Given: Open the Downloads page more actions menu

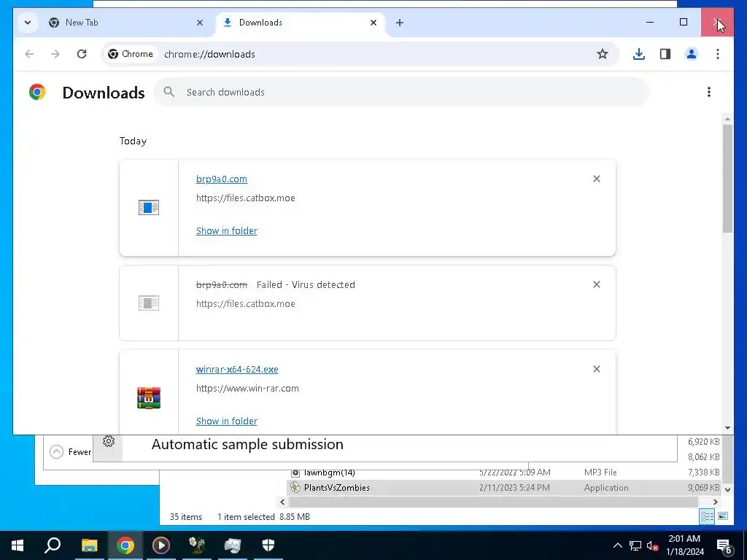Looking at the screenshot, I should tap(709, 92).
